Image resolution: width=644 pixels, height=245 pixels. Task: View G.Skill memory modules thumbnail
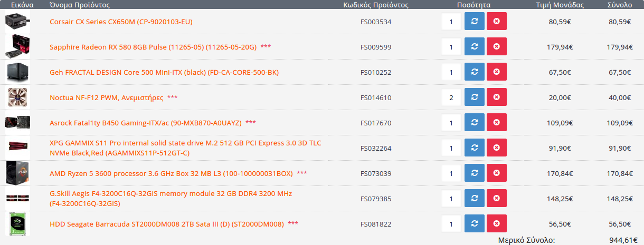[17, 199]
